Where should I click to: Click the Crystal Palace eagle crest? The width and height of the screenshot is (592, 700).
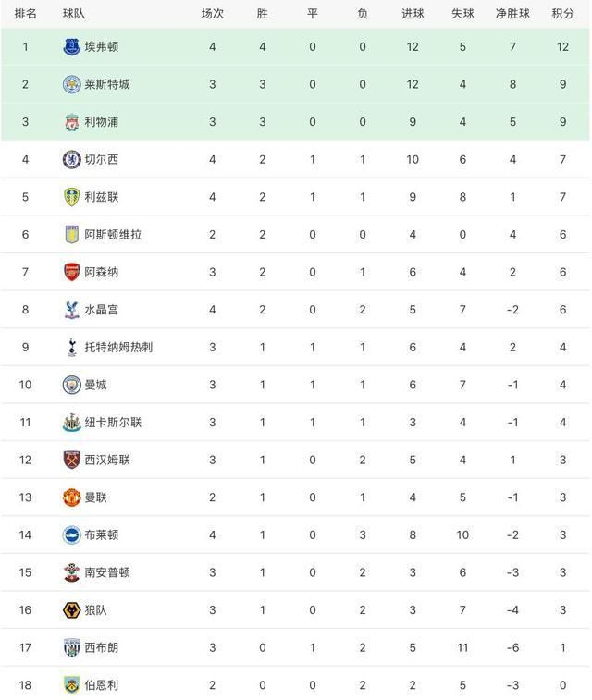[x=71, y=310]
